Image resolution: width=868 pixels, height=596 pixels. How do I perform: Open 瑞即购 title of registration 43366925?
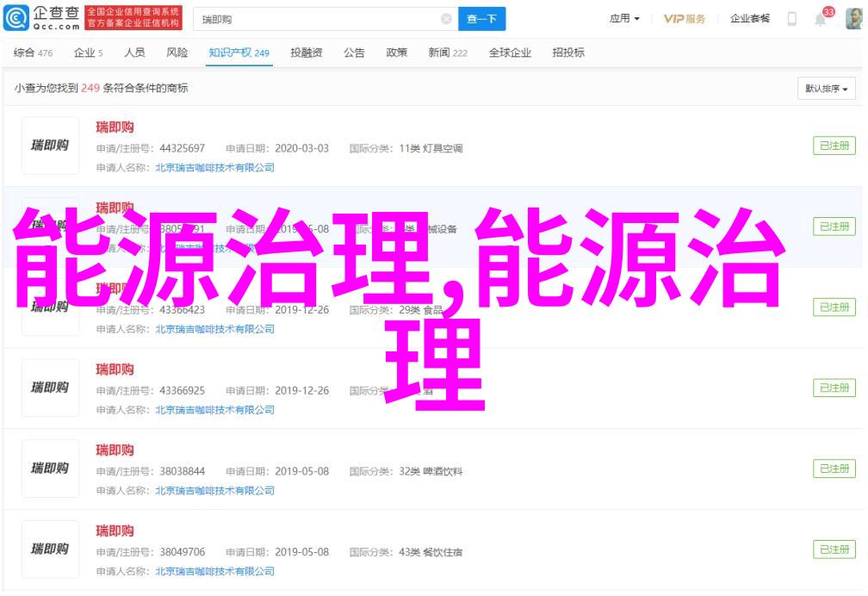click(x=115, y=369)
